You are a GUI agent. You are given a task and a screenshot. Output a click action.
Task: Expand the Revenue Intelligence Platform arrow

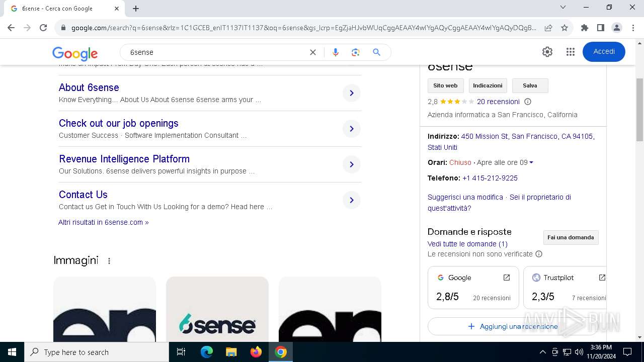(352, 164)
